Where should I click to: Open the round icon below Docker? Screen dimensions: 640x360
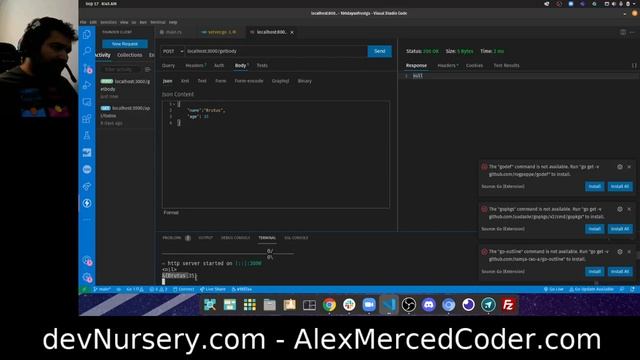(x=87, y=169)
